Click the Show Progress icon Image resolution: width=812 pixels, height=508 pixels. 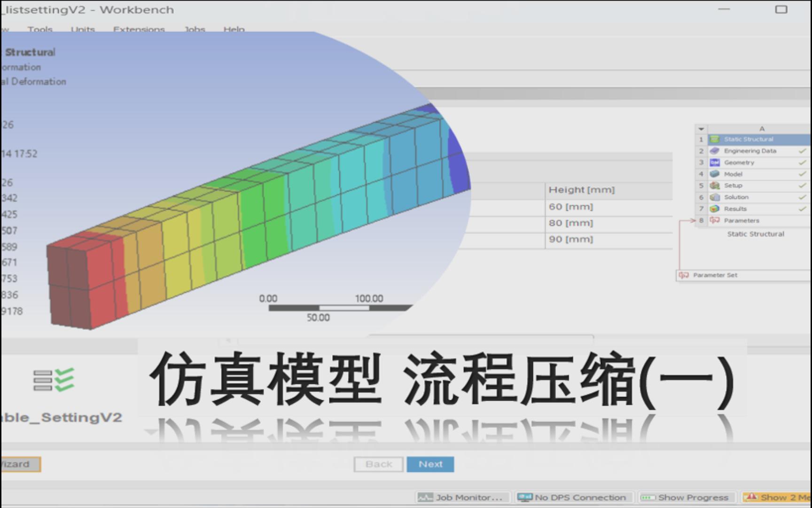coord(648,498)
